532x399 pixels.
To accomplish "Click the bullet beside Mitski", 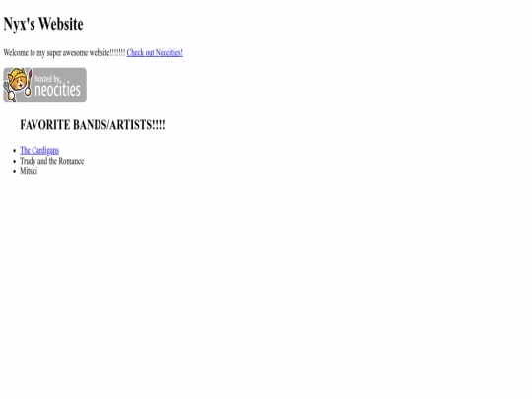I will click(14, 171).
